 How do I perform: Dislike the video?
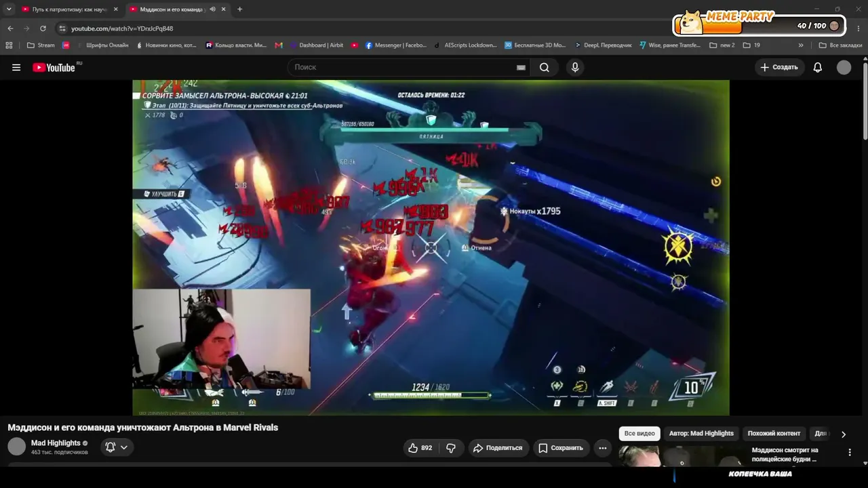pyautogui.click(x=451, y=447)
